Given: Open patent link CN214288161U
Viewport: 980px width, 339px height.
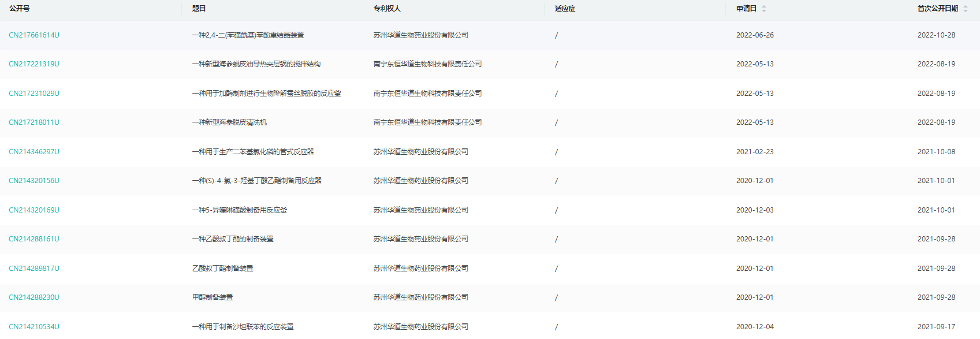Looking at the screenshot, I should pos(34,239).
